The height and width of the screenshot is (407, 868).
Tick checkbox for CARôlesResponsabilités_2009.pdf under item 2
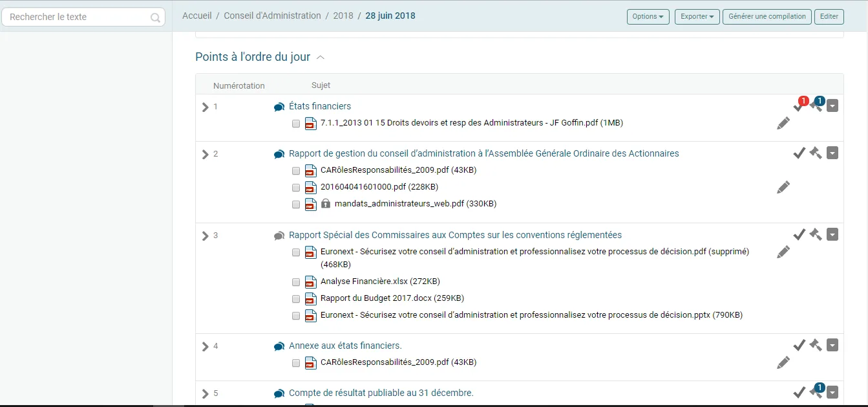pyautogui.click(x=295, y=171)
